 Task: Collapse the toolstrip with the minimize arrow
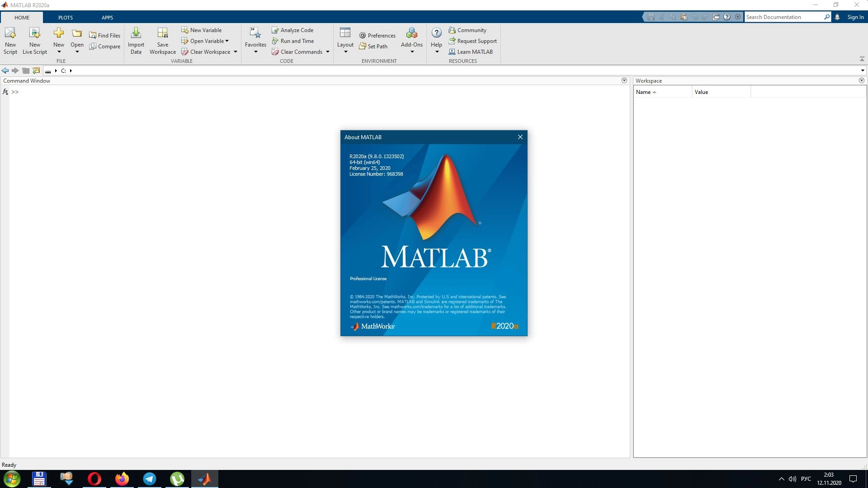click(x=862, y=59)
